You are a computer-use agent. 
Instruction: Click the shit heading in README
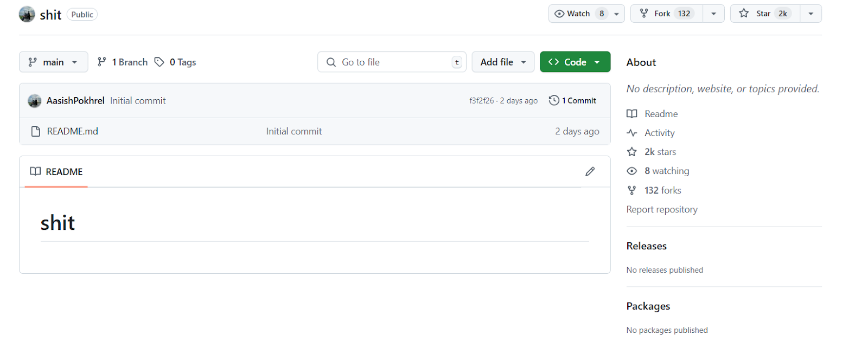(x=58, y=223)
